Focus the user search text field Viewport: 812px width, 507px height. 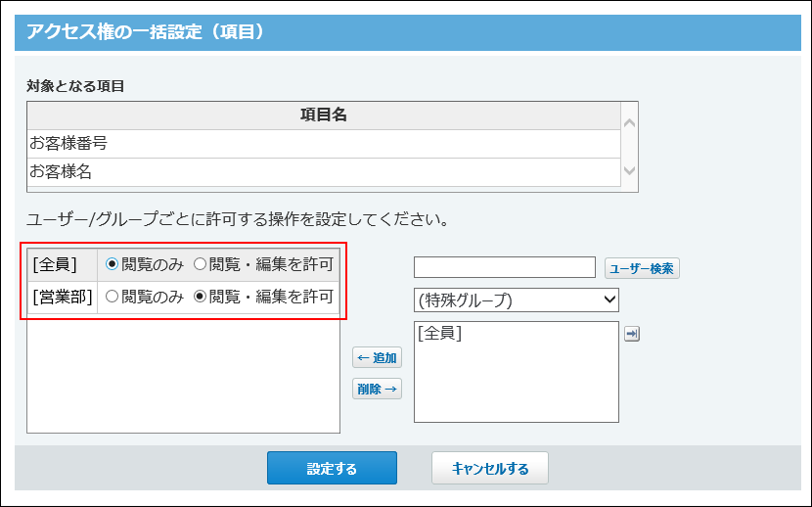pyautogui.click(x=505, y=268)
